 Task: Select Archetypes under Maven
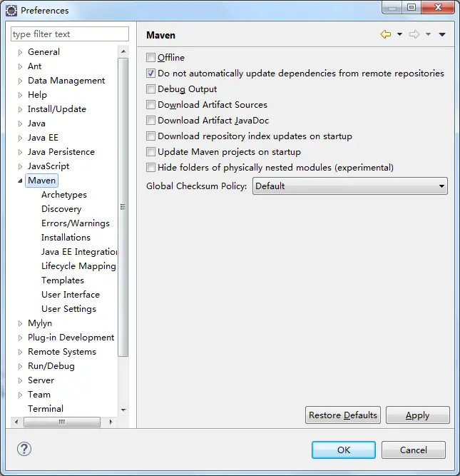tap(64, 195)
